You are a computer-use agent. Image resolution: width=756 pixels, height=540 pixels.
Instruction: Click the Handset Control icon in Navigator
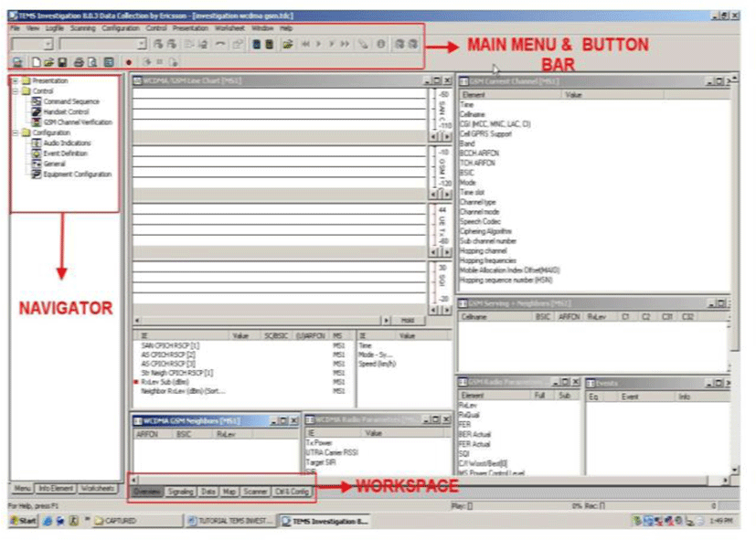tap(37, 111)
